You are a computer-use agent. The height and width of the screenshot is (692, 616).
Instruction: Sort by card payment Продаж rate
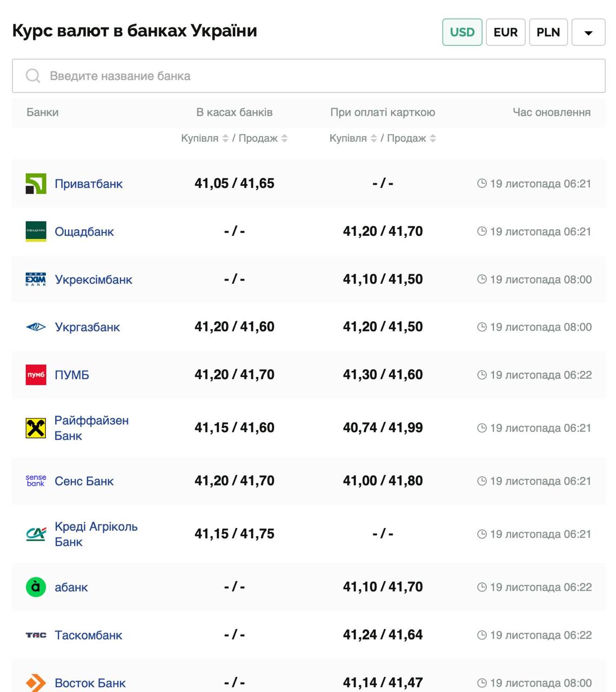click(433, 138)
